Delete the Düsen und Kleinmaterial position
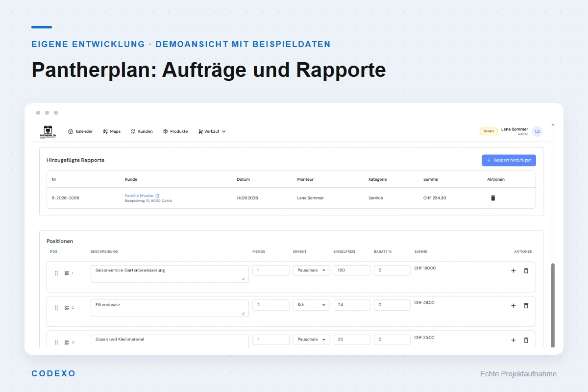Image resolution: width=588 pixels, height=392 pixels. pyautogui.click(x=526, y=340)
